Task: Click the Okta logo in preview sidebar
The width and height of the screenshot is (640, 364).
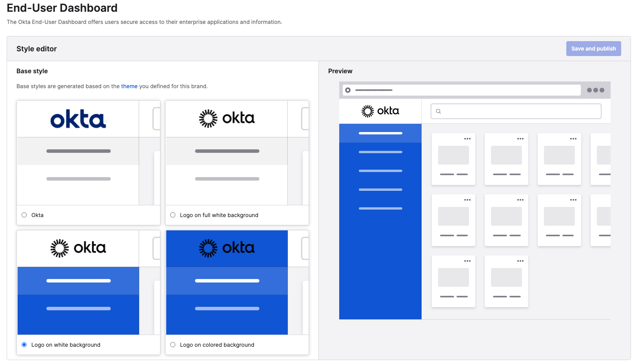Action: (x=380, y=111)
